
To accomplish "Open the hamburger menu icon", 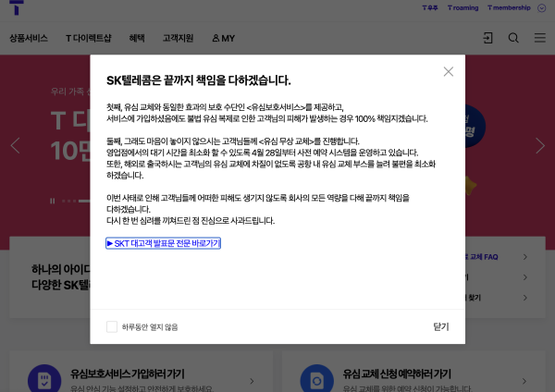I will tap(540, 38).
